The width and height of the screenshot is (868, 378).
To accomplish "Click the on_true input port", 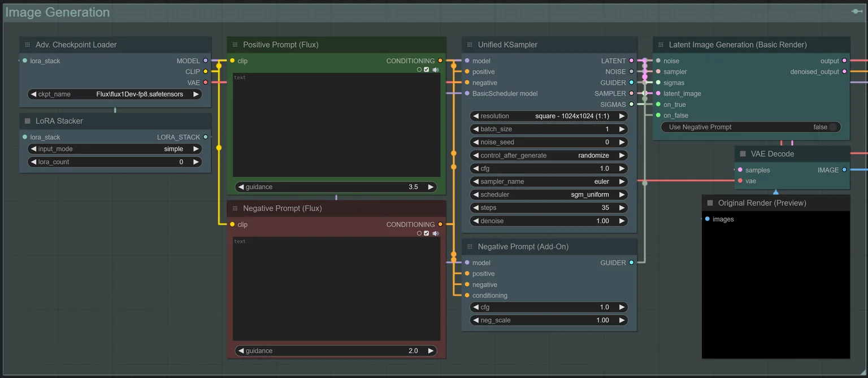I will tap(658, 105).
